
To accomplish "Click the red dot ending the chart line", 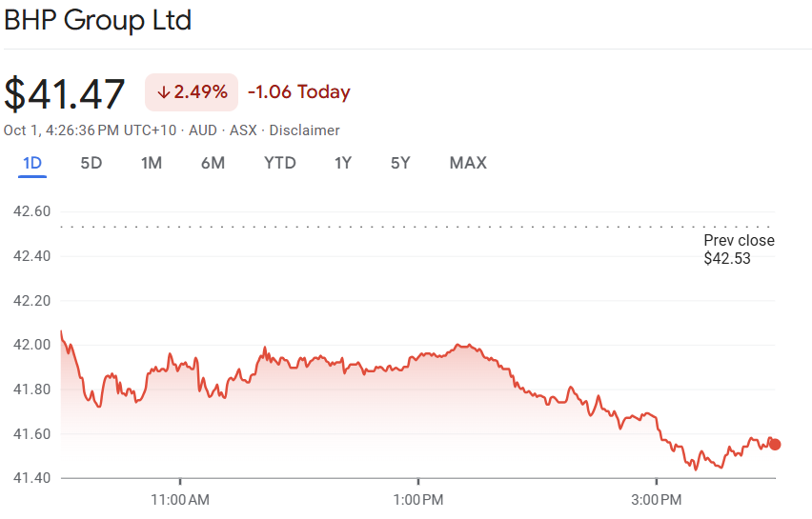I will tap(775, 444).
